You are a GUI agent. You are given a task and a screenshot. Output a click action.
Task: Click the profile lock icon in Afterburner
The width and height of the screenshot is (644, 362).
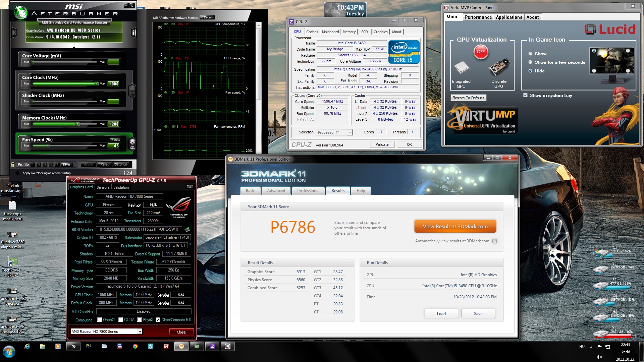[x=13, y=164]
